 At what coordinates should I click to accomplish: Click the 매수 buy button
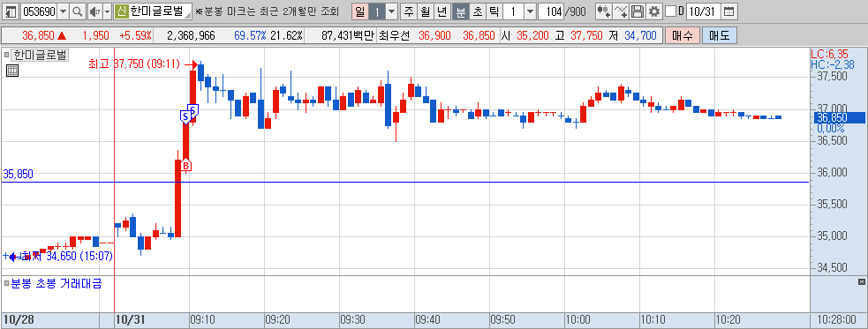tap(682, 36)
